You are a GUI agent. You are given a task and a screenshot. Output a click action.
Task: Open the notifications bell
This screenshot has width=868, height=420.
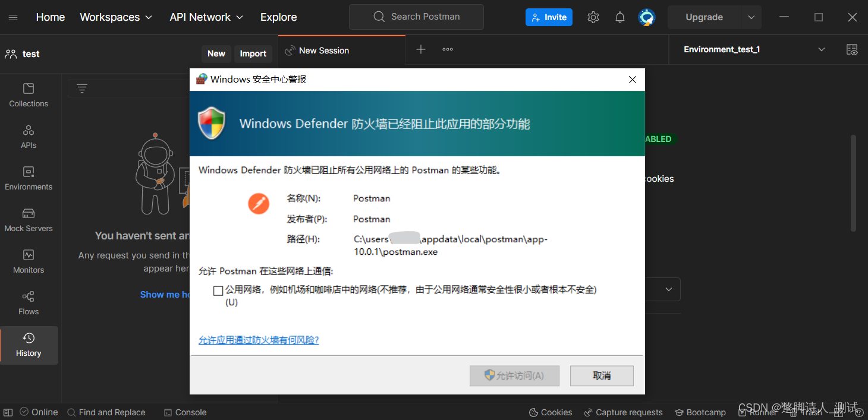(x=619, y=17)
